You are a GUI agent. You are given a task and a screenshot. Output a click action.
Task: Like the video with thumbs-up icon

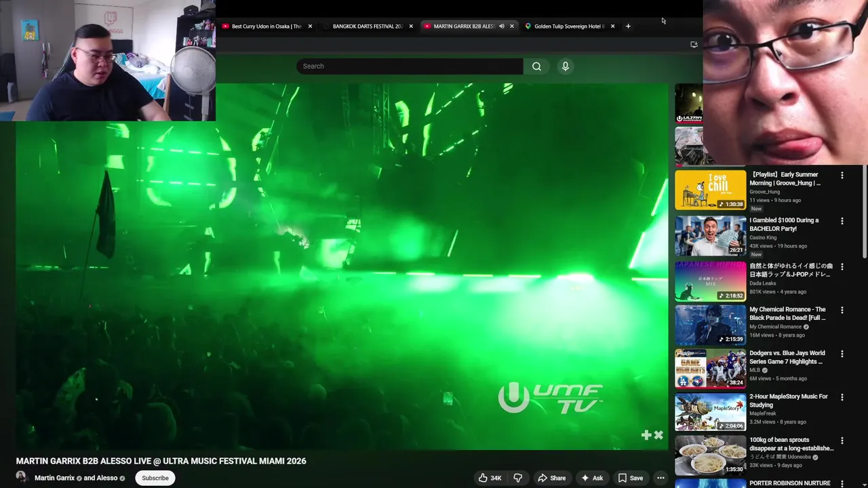[483, 478]
